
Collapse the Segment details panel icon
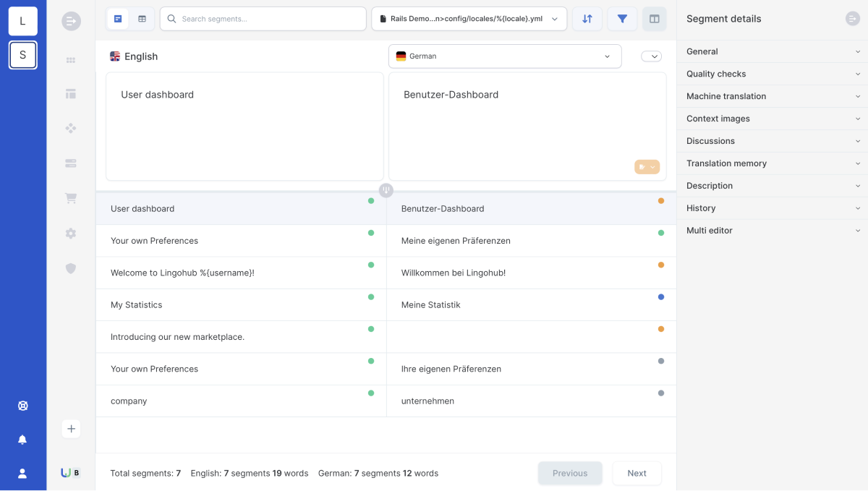(x=853, y=19)
